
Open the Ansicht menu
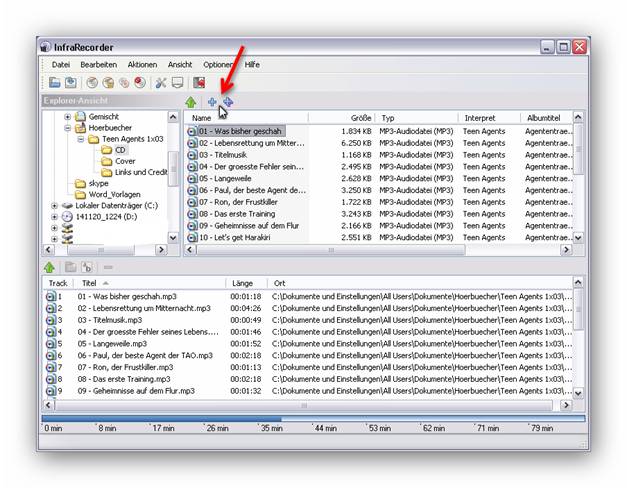point(180,64)
